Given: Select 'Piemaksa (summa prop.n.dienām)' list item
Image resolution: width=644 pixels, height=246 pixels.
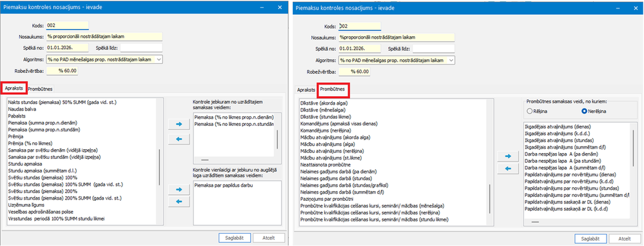Looking at the screenshot, I should [x=43, y=123].
